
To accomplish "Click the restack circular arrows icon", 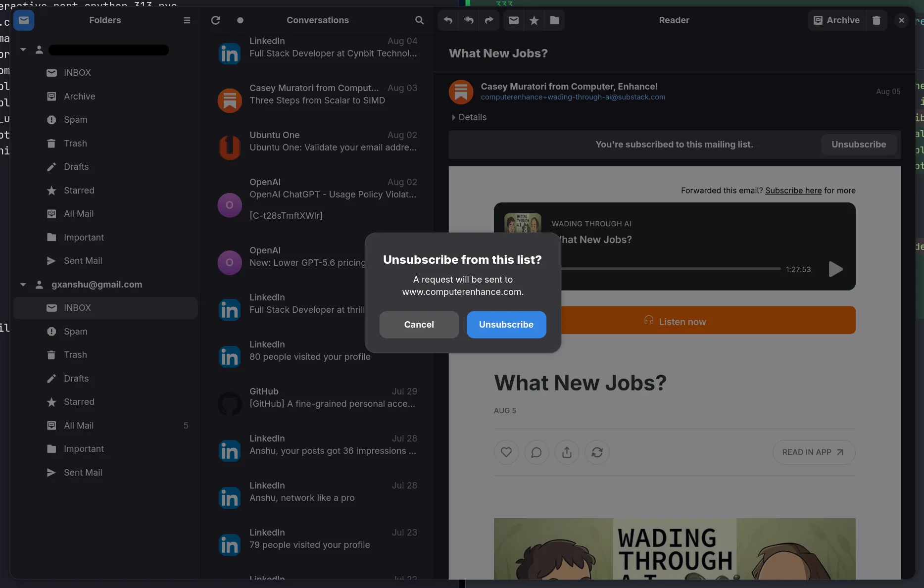I will [x=597, y=452].
